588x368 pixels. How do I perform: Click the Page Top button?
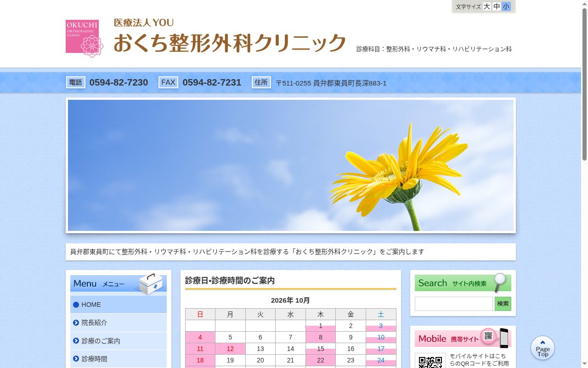coord(543,348)
